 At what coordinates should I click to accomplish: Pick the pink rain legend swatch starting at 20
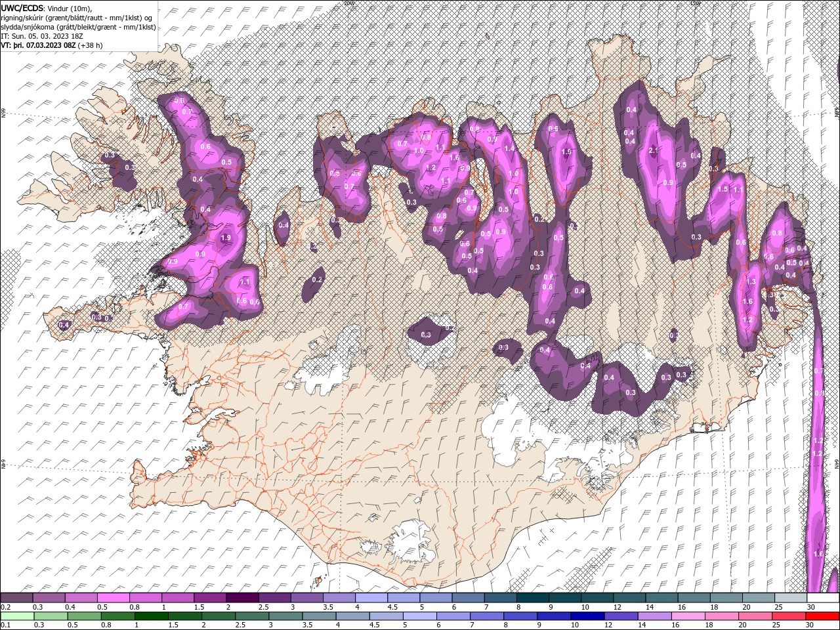click(x=755, y=616)
